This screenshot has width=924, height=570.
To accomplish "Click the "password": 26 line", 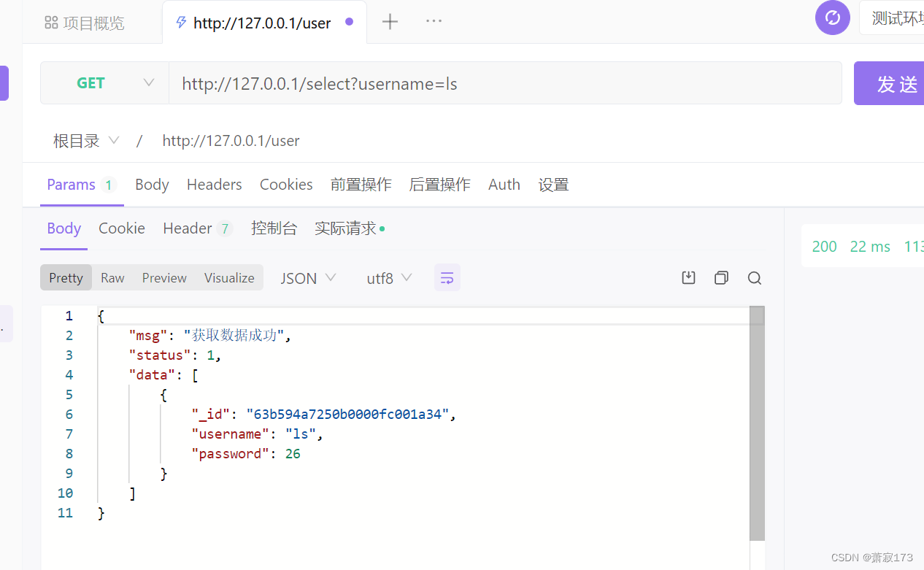I will click(x=246, y=454).
